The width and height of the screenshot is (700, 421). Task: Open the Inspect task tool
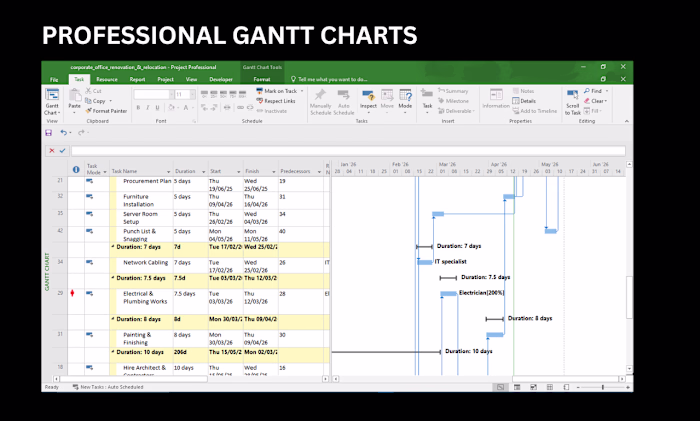pyautogui.click(x=368, y=100)
